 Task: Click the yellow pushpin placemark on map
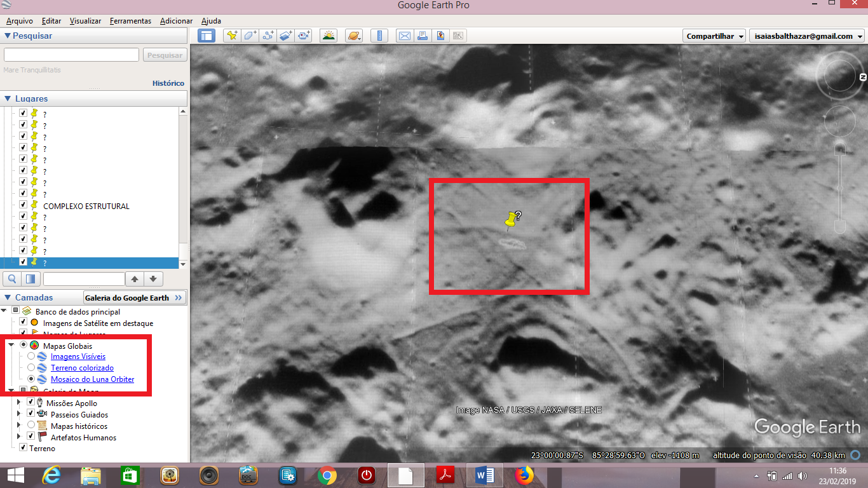(x=510, y=220)
